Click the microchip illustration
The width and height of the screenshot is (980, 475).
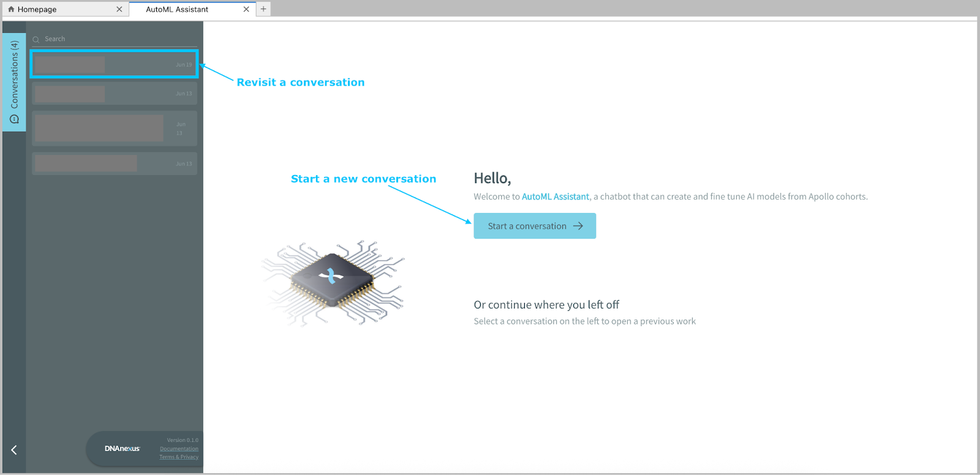[x=333, y=283]
